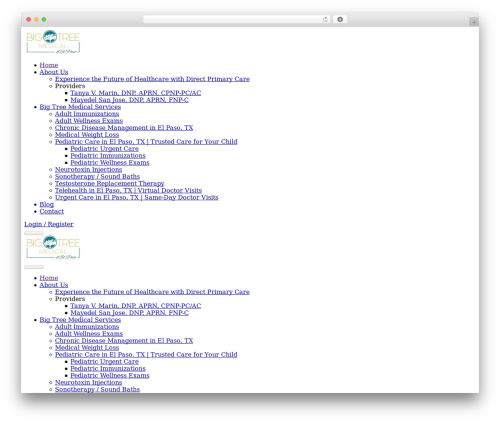
Task: Open About Us in the top menu
Action: [54, 72]
